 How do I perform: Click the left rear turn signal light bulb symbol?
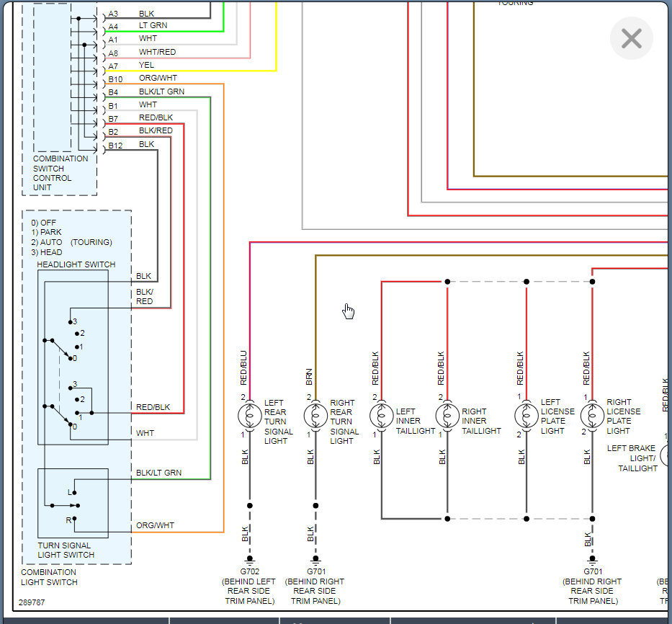[x=249, y=416]
